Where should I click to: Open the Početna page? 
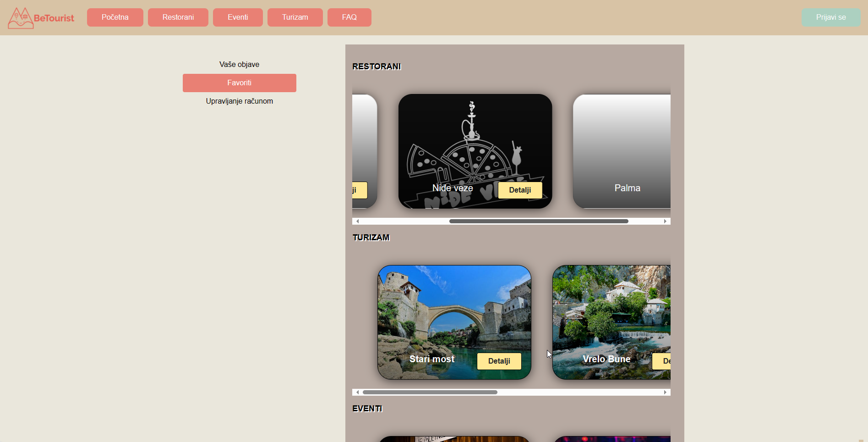[x=115, y=17]
